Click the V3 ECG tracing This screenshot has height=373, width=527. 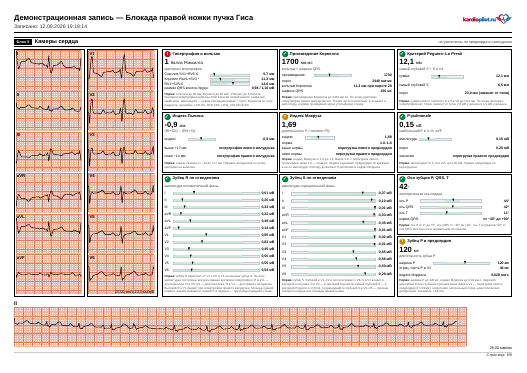click(x=122, y=152)
